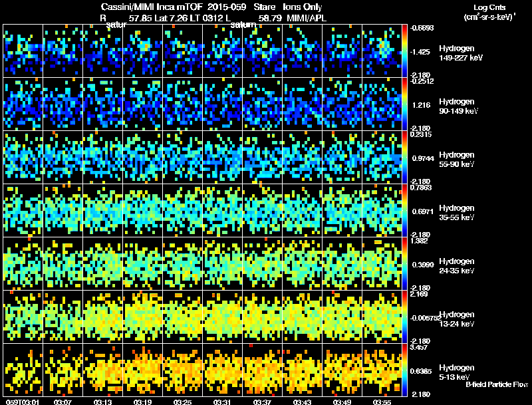The width and height of the screenshot is (532, 405).
Task: Click the colorbar beside Hydrogen 35-55 keV
Action: pos(404,211)
